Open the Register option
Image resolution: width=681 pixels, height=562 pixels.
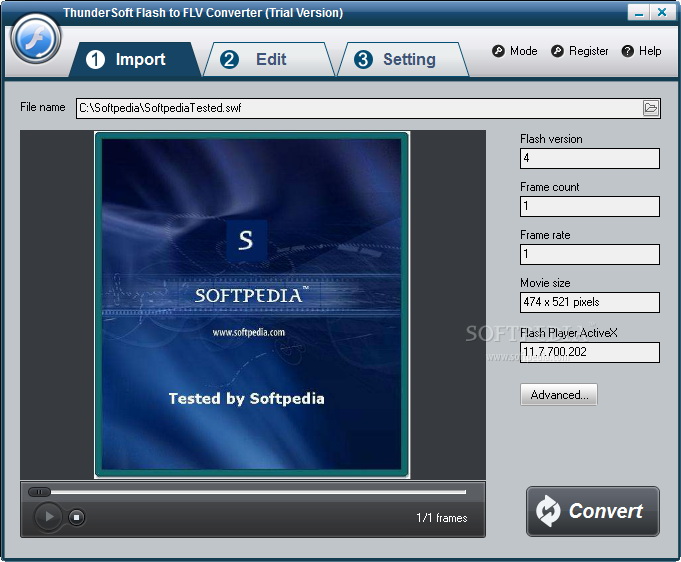580,51
